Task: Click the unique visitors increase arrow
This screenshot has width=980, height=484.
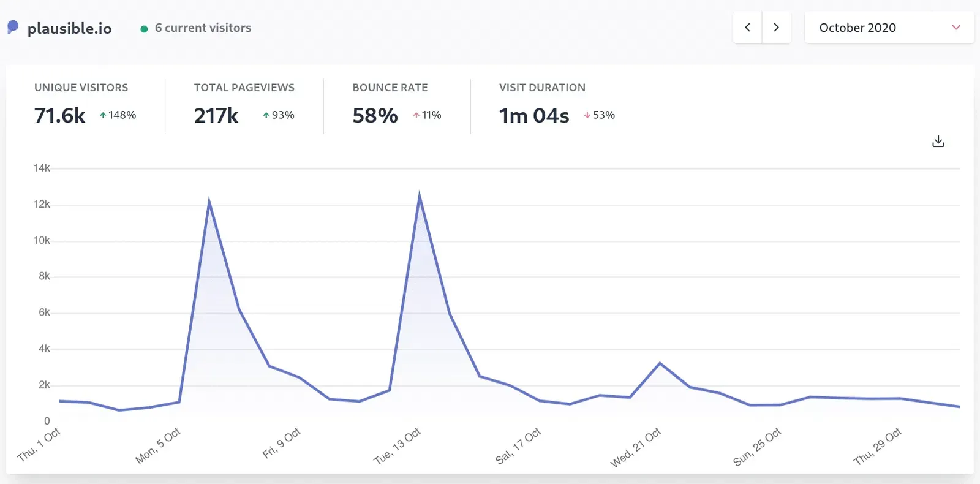Action: pos(103,115)
